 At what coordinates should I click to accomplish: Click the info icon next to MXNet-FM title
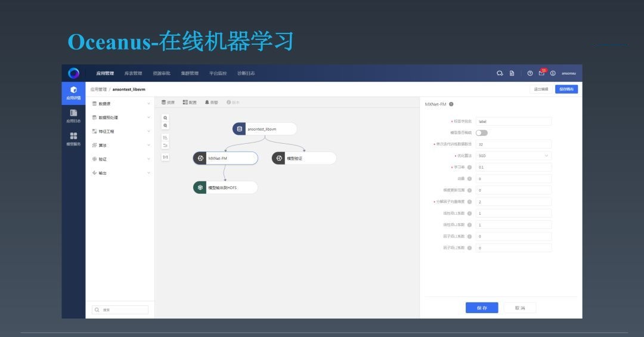pyautogui.click(x=451, y=104)
